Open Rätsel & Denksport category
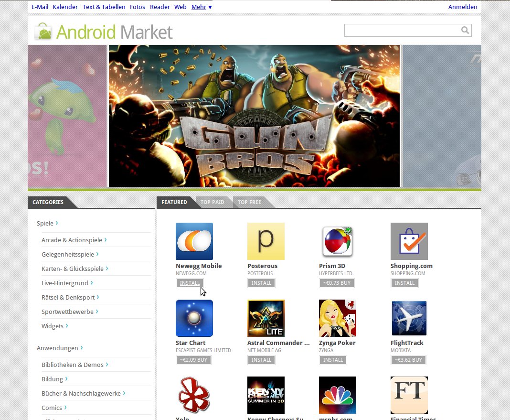This screenshot has height=420, width=510. coord(70,297)
